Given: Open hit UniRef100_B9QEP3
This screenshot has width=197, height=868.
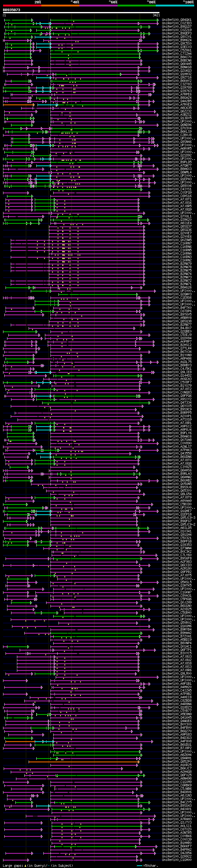Looking at the screenshot, I should tap(177, 33).
